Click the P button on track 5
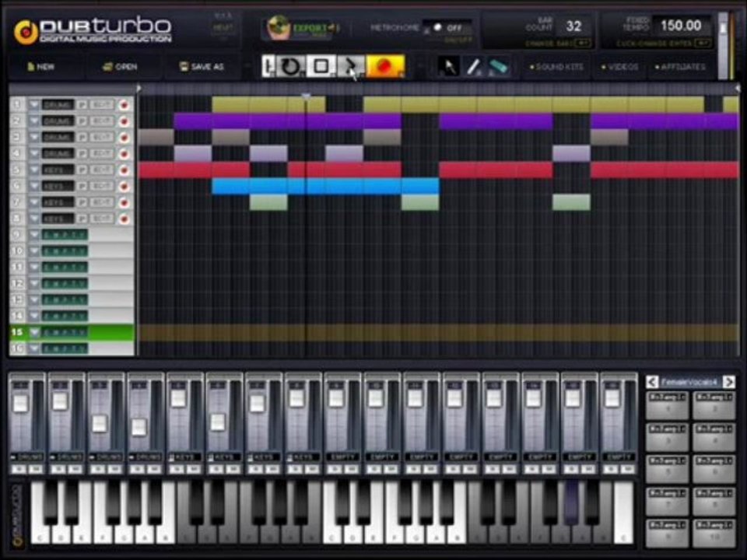Image resolution: width=747 pixels, height=560 pixels. click(x=82, y=170)
